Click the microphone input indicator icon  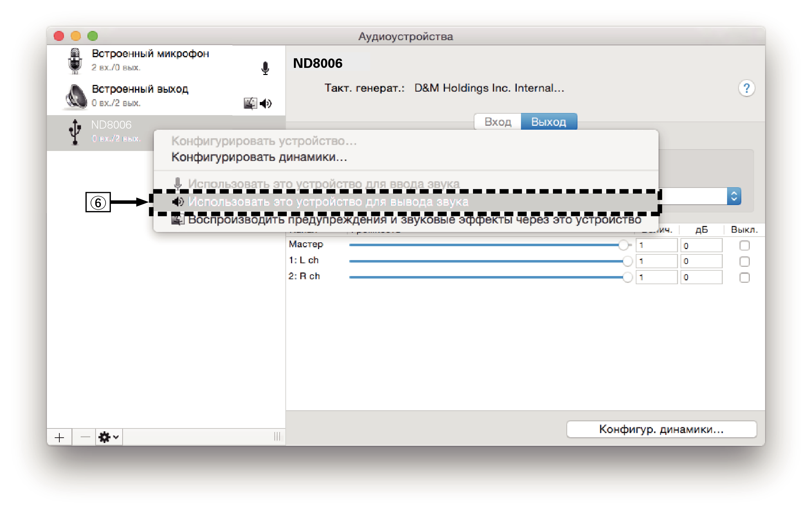(265, 67)
